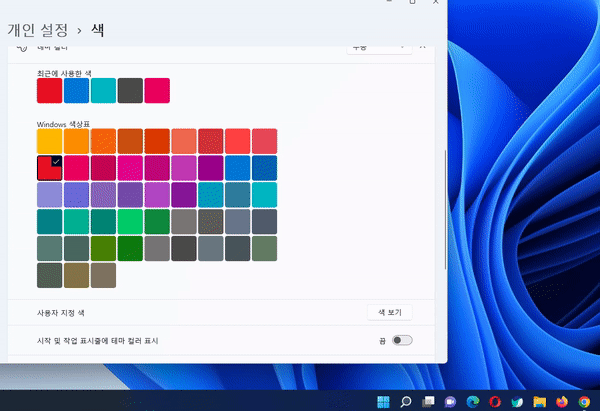This screenshot has height=411, width=600.
Task: Go back to 개인 설정 breadcrumb
Action: pos(38,30)
